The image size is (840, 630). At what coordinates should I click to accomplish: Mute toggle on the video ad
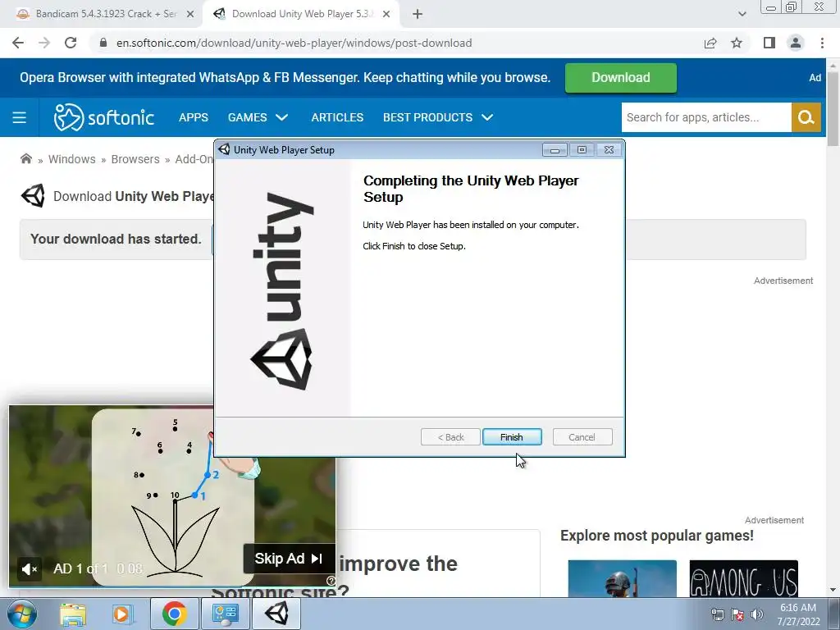click(x=30, y=569)
